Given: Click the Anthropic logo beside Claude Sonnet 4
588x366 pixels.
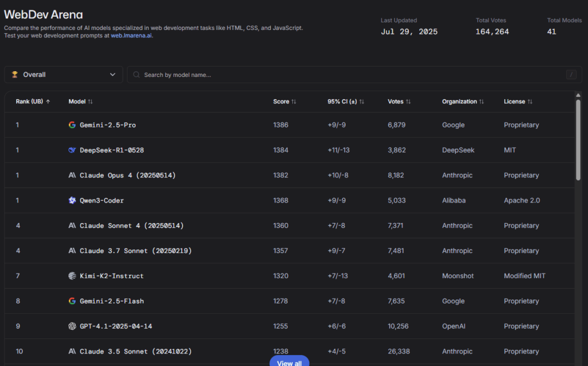Looking at the screenshot, I should 72,225.
